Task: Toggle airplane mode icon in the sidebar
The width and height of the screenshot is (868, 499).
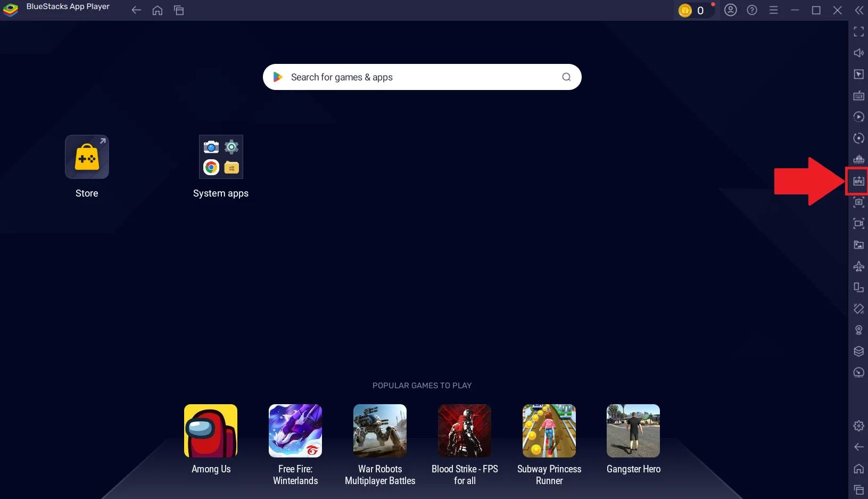Action: tap(858, 266)
